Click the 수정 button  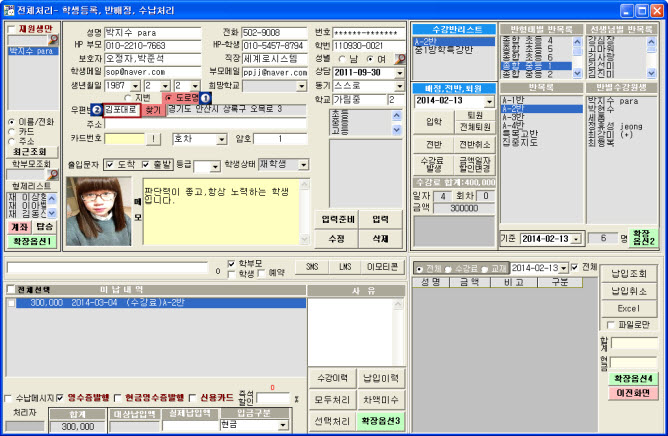(337, 238)
